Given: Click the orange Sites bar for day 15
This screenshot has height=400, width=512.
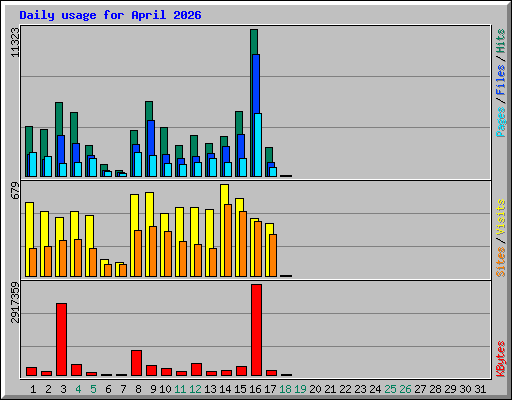Looking at the screenshot, I should point(243,244).
